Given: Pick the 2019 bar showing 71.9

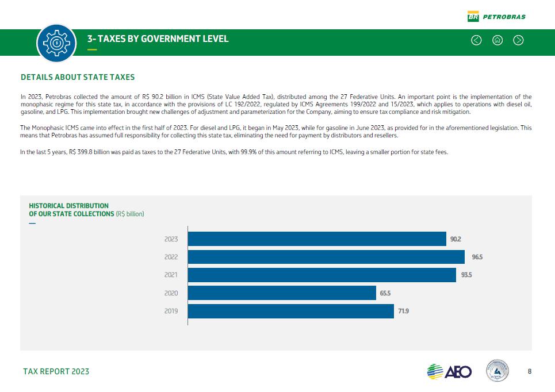Looking at the screenshot, I should click(x=290, y=312).
